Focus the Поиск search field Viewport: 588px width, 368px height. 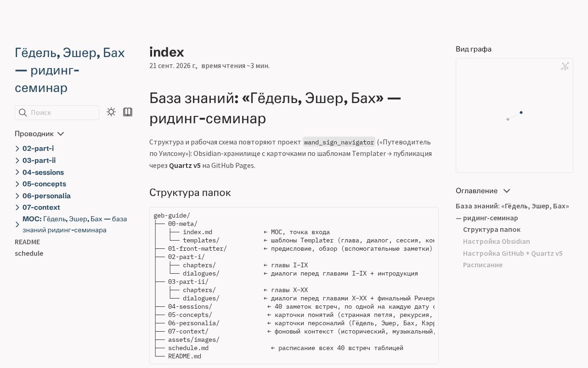point(57,113)
